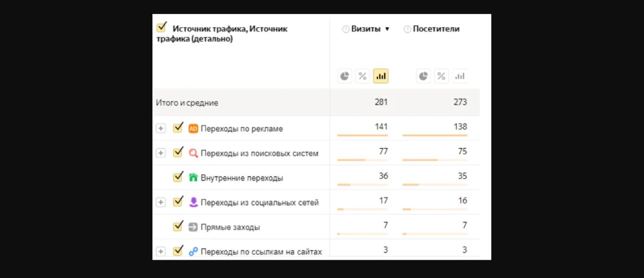The width and height of the screenshot is (644, 278).
Task: Select pie chart view for Визиты column
Action: pos(345,76)
